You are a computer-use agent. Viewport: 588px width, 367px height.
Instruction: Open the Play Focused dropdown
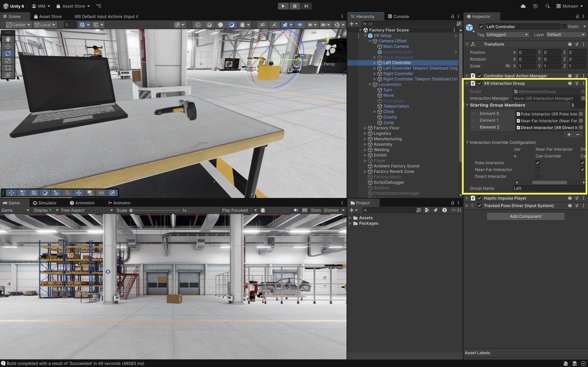point(239,210)
